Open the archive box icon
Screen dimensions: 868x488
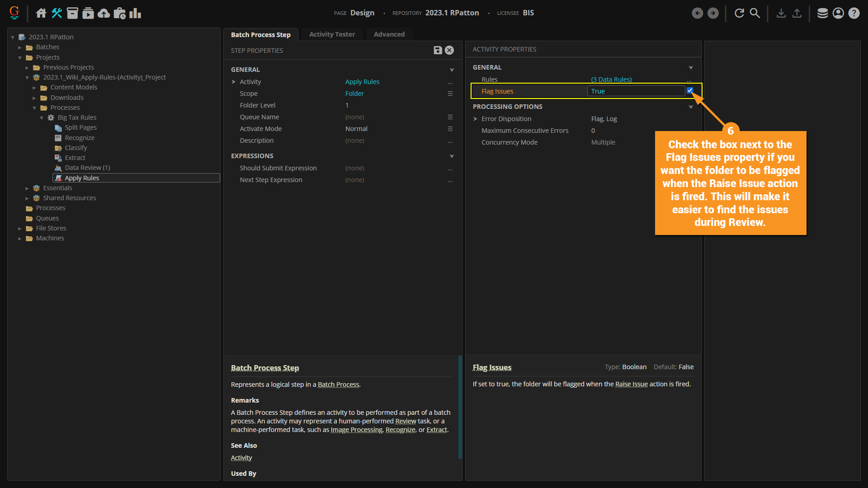[72, 13]
